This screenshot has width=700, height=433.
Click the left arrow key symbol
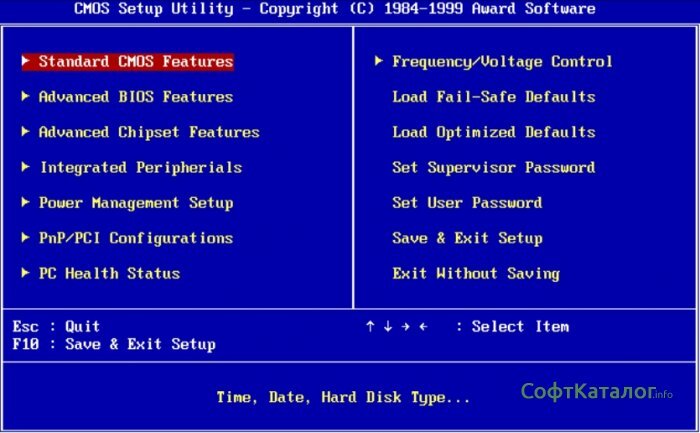(x=423, y=327)
